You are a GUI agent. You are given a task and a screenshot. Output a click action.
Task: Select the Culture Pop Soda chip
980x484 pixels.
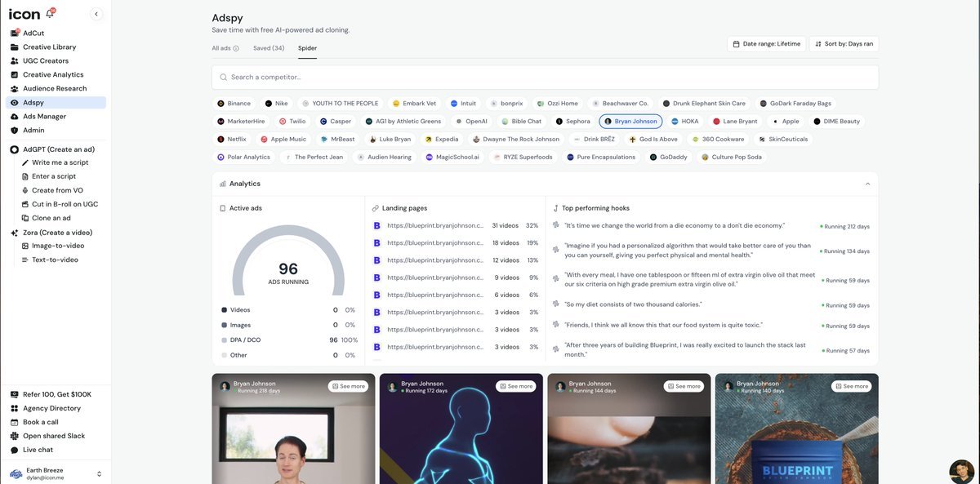(x=731, y=158)
